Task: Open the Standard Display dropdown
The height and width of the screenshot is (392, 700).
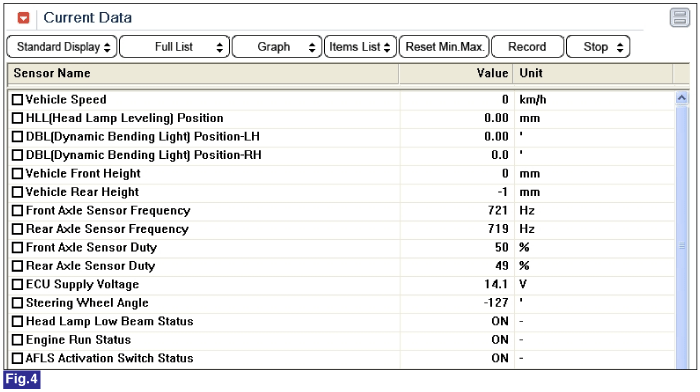Action: pos(62,47)
